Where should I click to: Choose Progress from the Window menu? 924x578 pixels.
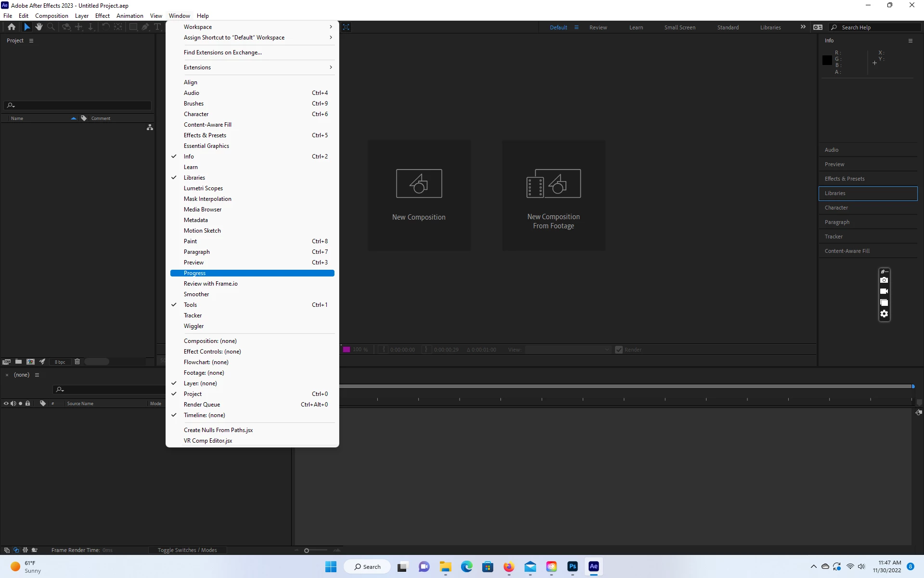(x=194, y=273)
